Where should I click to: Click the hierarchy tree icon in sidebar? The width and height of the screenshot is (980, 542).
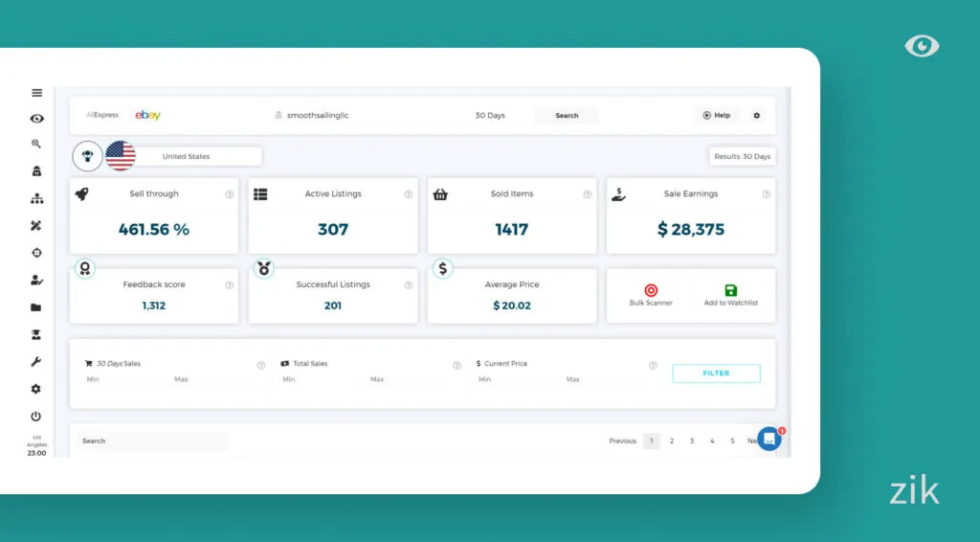coord(36,199)
